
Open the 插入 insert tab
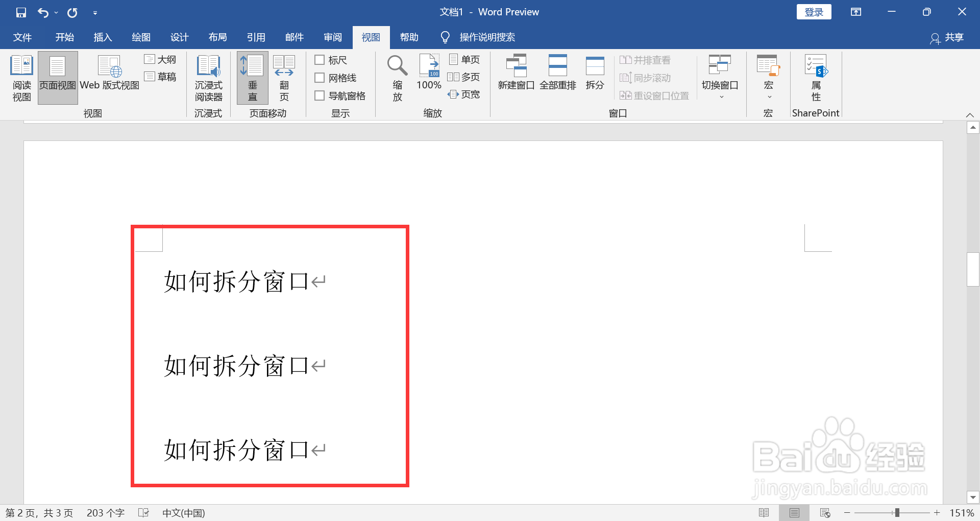[103, 37]
